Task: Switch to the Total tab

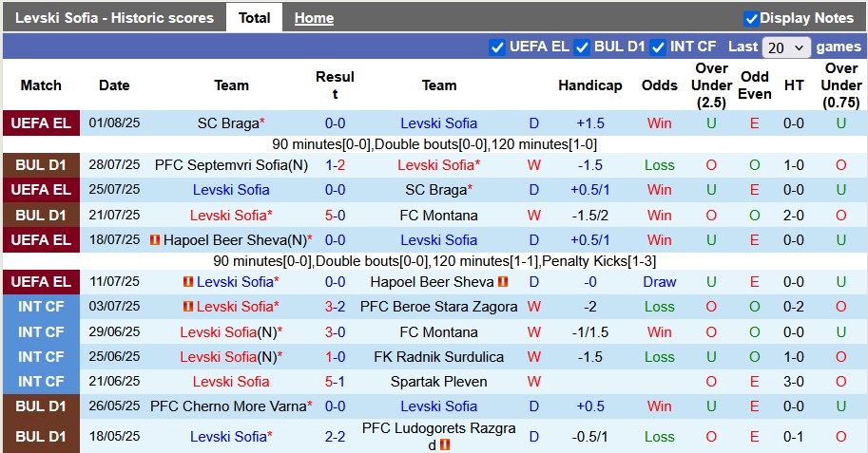Action: pyautogui.click(x=254, y=18)
